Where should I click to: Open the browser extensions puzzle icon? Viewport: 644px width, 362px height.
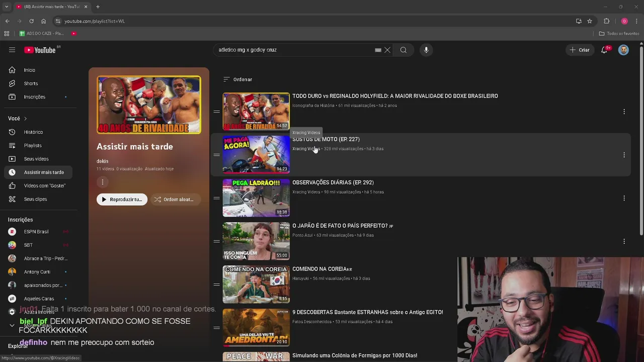pyautogui.click(x=607, y=21)
